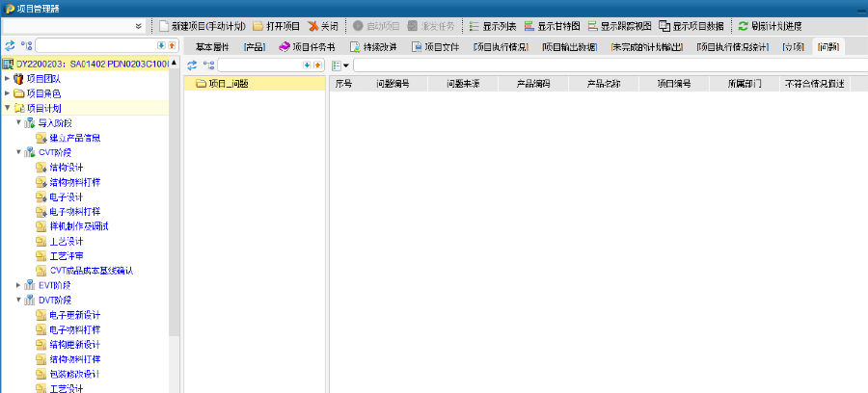
Task: Click blue down arrow in project tree search
Action: tap(161, 46)
